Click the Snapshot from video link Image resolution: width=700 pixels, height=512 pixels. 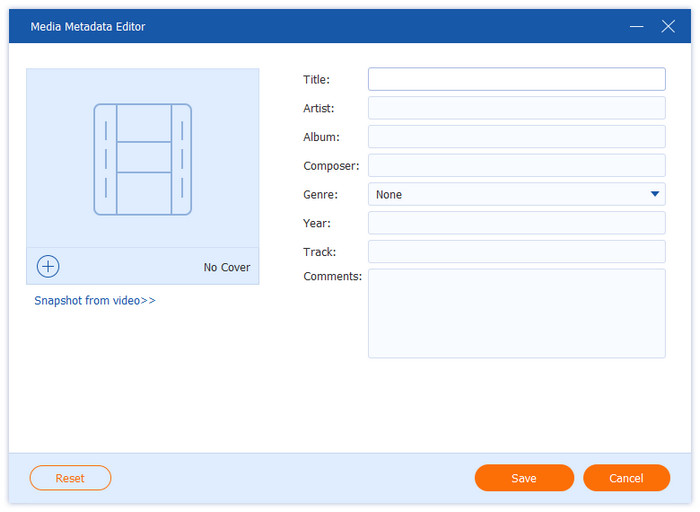95,300
